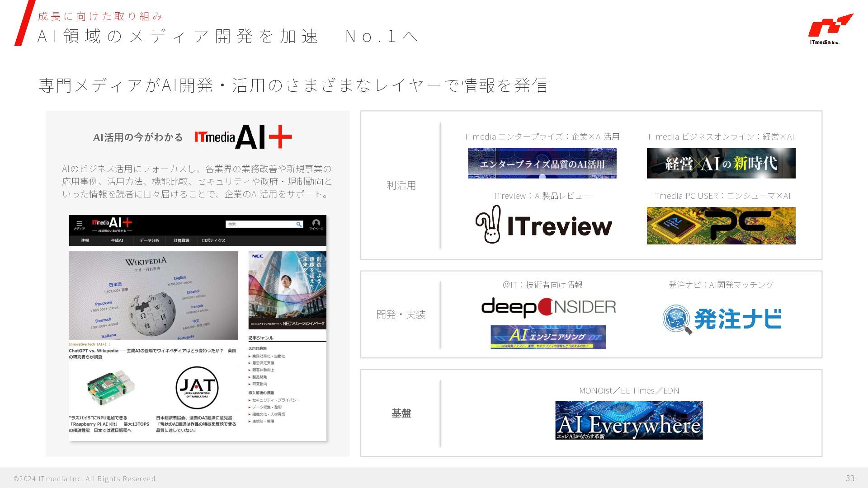
Task: Click ITreview:AI製品レビュー caption
Action: coord(542,196)
